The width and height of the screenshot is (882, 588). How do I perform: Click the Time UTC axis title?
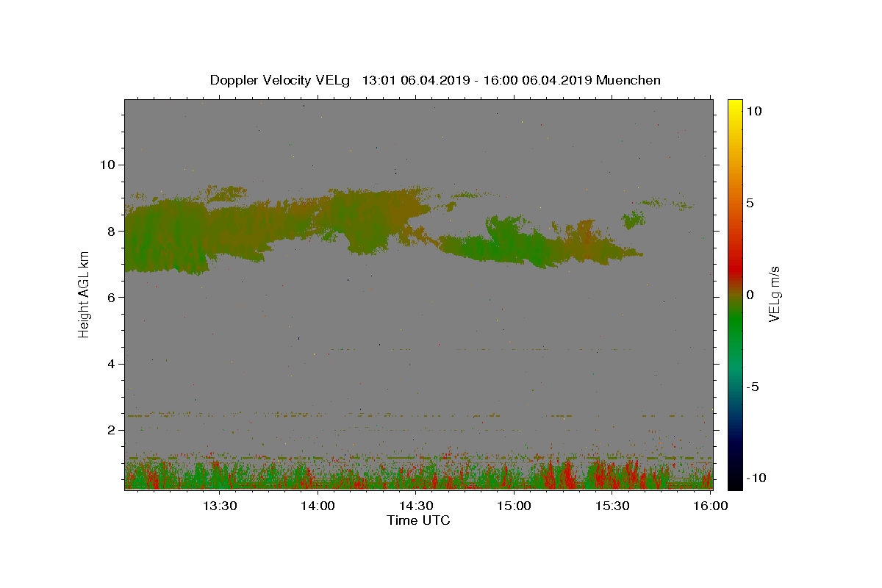[x=418, y=520]
